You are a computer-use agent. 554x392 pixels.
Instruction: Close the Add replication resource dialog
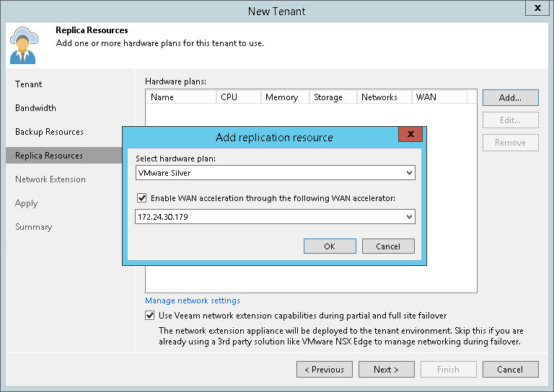click(x=410, y=135)
